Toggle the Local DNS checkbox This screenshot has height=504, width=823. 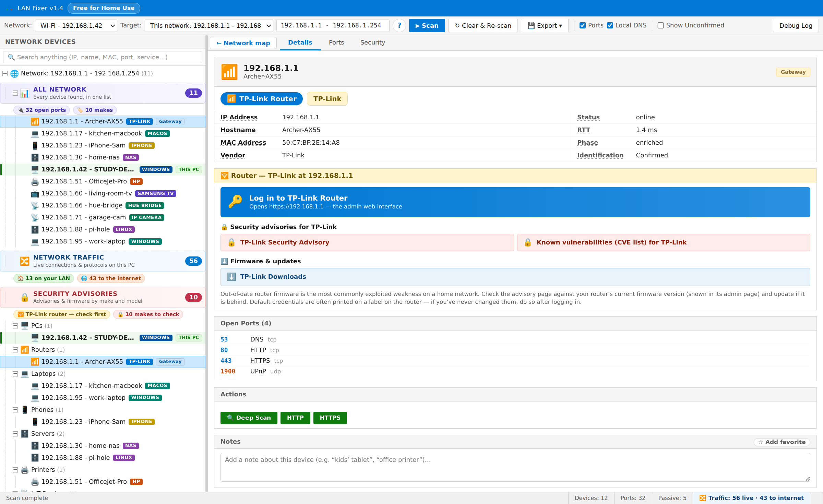click(x=610, y=25)
